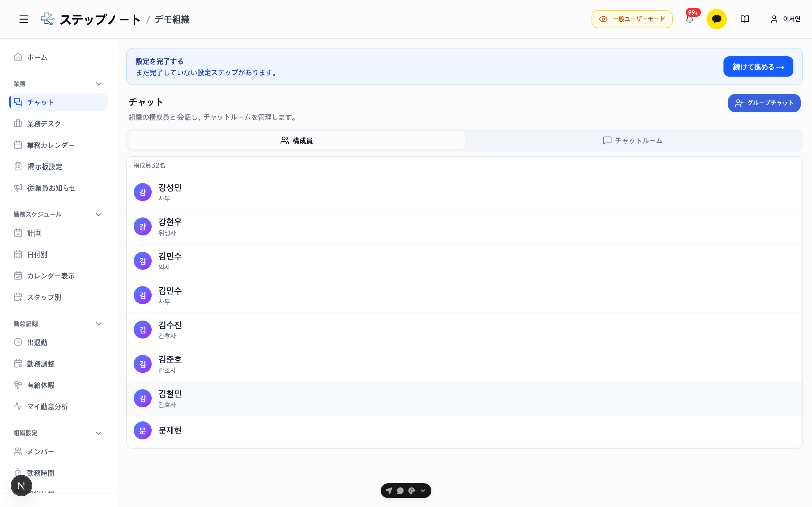Click the palette icon in bottom toolbar
The image size is (812, 507).
pyautogui.click(x=412, y=491)
